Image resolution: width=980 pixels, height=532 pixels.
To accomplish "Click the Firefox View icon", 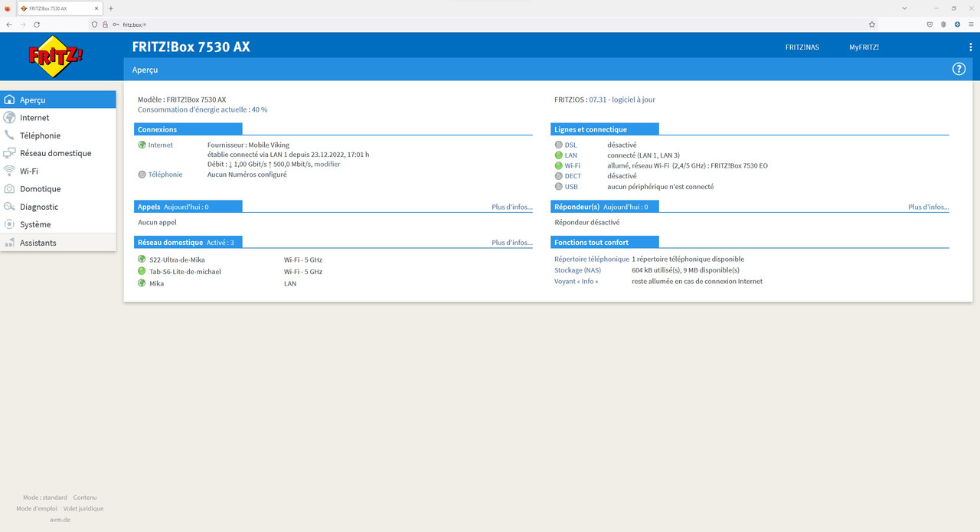I will [x=8, y=8].
